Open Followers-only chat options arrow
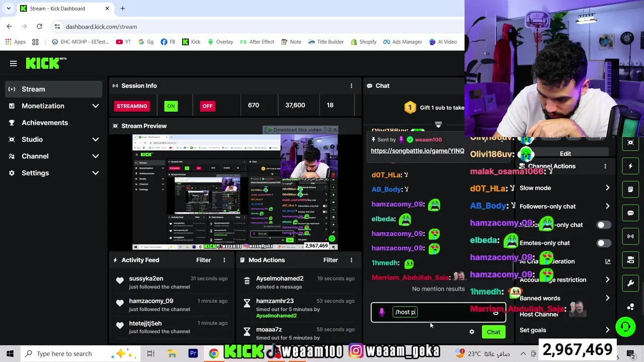The height and width of the screenshot is (362, 644). click(x=608, y=206)
